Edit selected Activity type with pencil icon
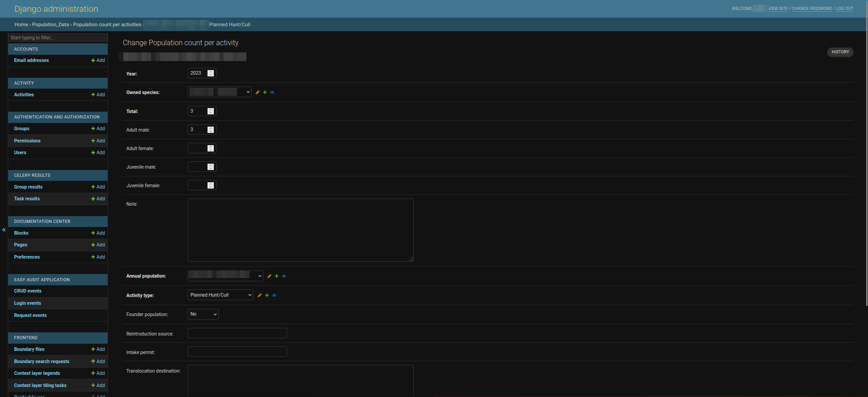The image size is (868, 397). coord(259,295)
